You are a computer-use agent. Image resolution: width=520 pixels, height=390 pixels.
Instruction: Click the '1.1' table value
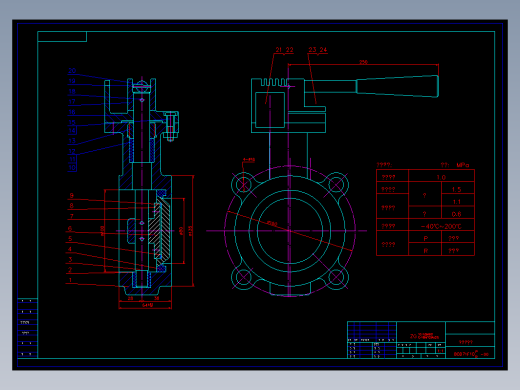457,202
